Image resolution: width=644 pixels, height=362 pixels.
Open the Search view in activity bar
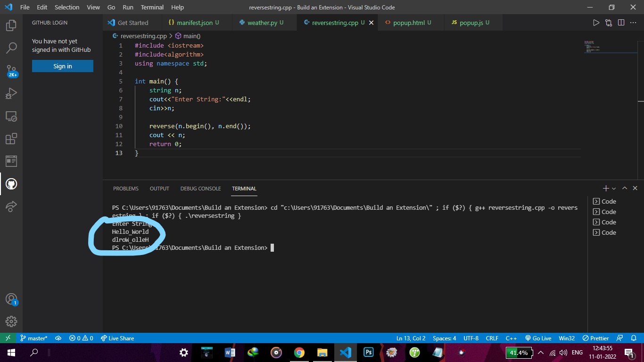(11, 48)
